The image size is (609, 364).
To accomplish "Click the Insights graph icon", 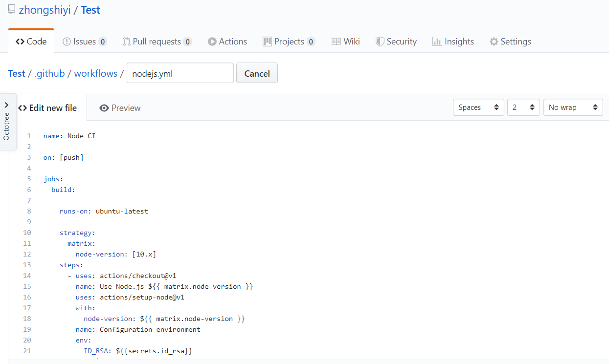I will 437,42.
